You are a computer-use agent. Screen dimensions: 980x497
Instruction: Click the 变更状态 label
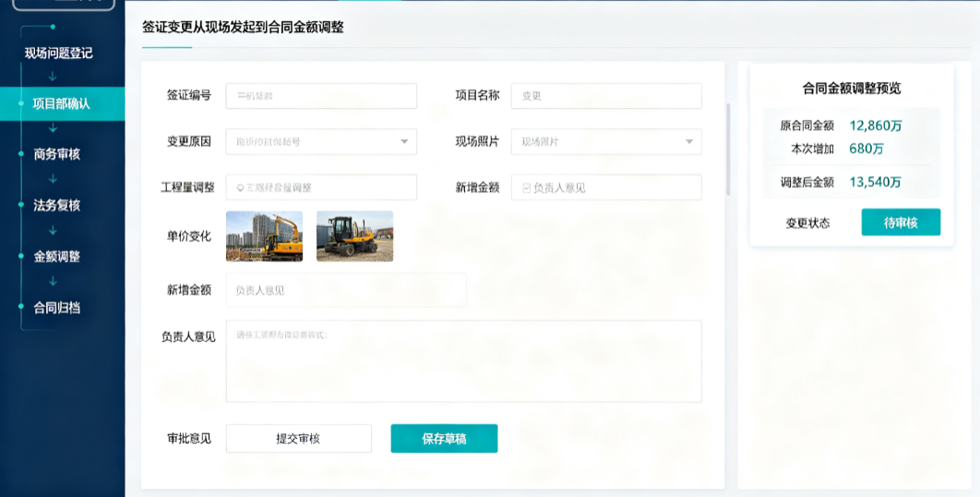click(x=807, y=223)
